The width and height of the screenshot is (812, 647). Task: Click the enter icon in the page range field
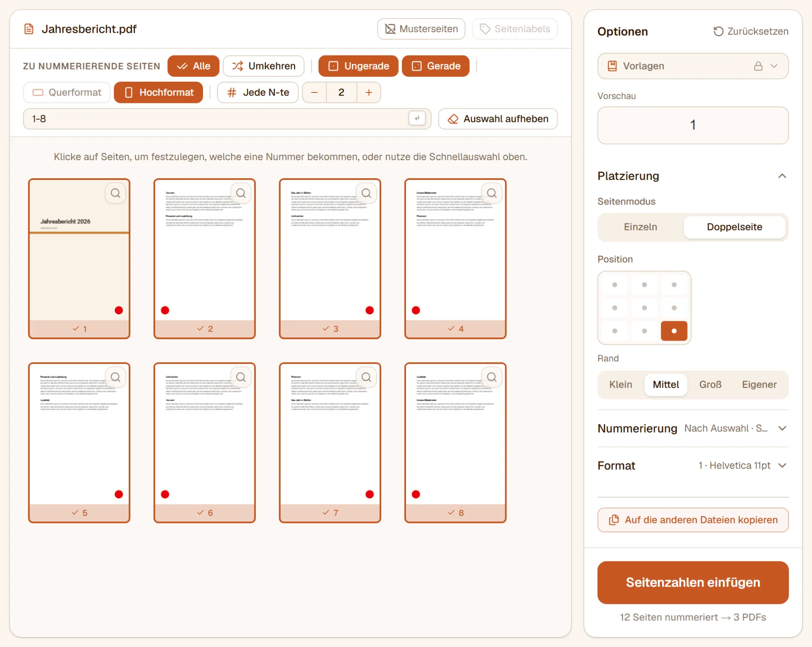coord(417,118)
